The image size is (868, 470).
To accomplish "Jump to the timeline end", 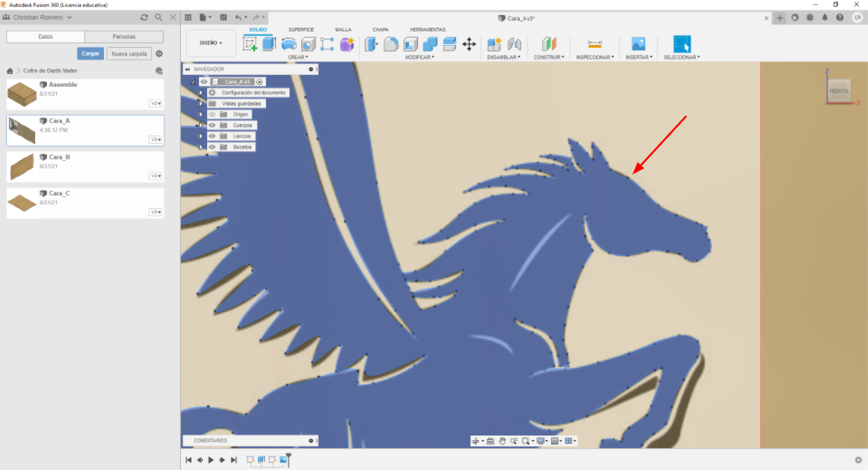I will (x=233, y=460).
